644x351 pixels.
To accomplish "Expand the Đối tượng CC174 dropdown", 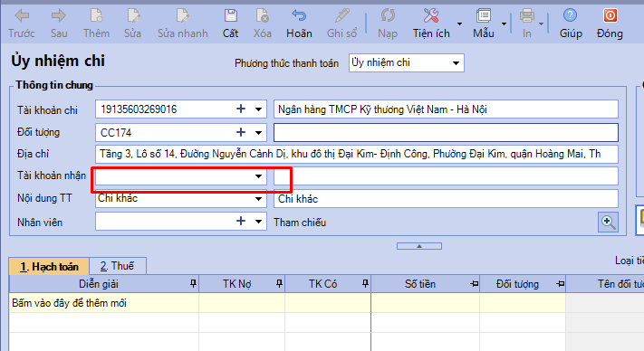I will [x=258, y=132].
